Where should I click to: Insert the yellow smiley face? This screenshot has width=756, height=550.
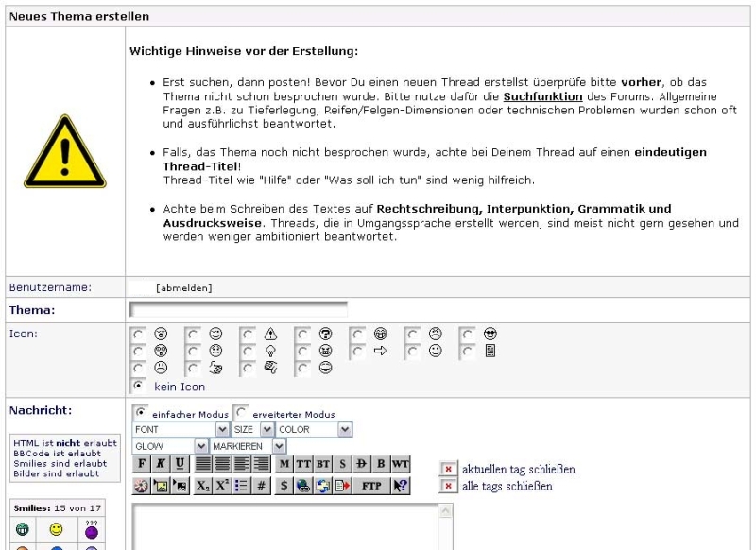pos(56,531)
